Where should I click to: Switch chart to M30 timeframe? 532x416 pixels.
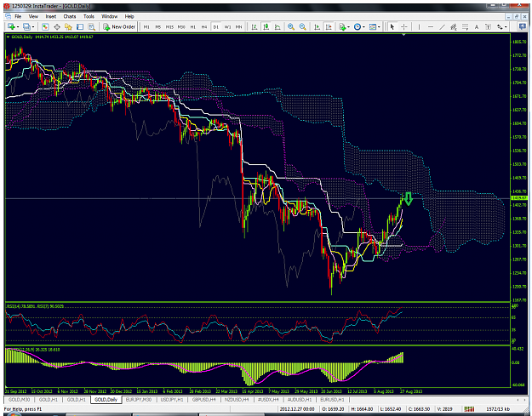pyautogui.click(x=181, y=26)
